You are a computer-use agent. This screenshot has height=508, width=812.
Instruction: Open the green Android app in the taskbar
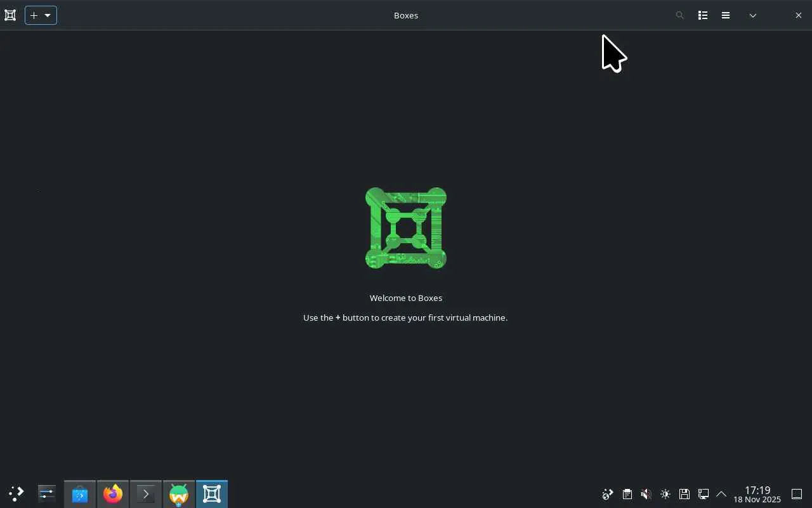[x=179, y=494]
